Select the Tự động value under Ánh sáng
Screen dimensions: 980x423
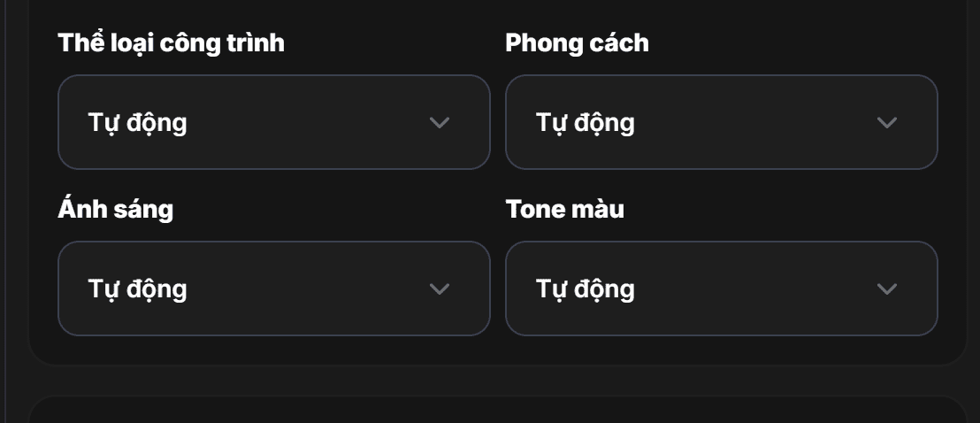(137, 288)
